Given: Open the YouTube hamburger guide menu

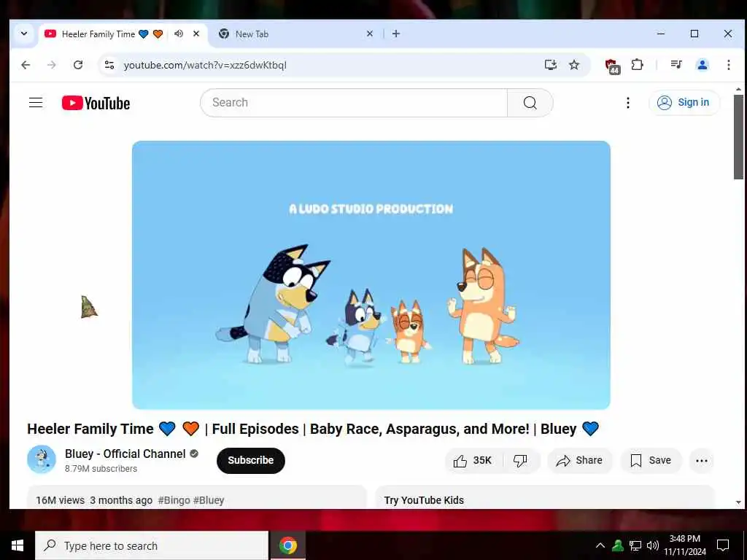Looking at the screenshot, I should (x=36, y=103).
